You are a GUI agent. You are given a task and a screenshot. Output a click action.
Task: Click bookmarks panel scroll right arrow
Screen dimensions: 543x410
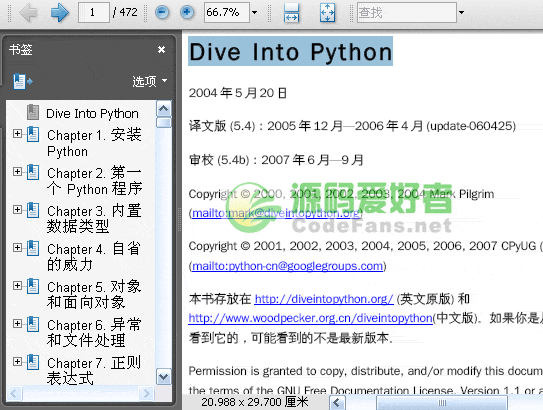coord(146,393)
